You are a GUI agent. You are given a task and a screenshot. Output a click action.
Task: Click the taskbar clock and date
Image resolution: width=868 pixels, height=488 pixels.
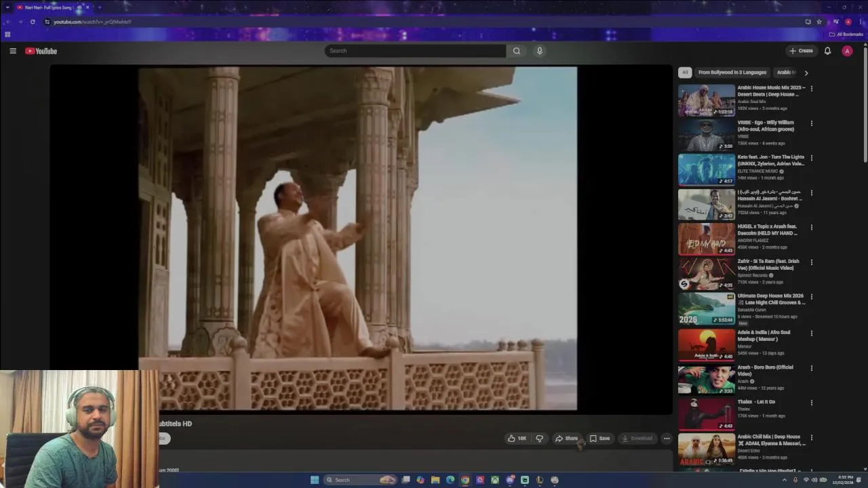click(845, 480)
